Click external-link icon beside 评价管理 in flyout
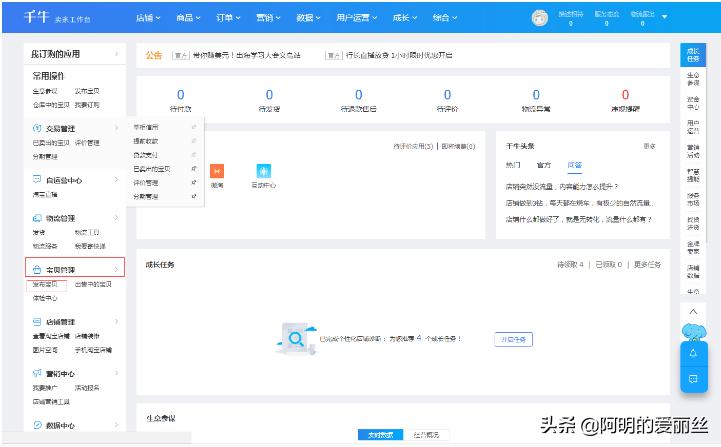 (x=194, y=183)
